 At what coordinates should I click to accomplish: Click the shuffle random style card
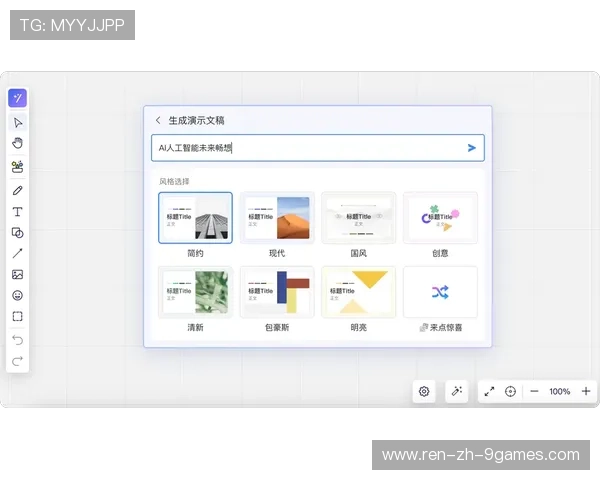(x=440, y=292)
